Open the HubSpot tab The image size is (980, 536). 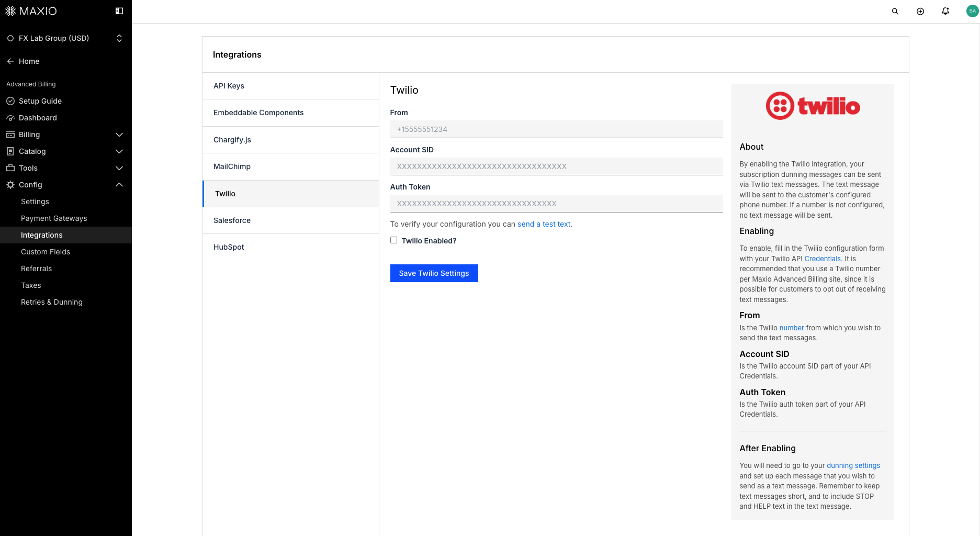coord(291,247)
